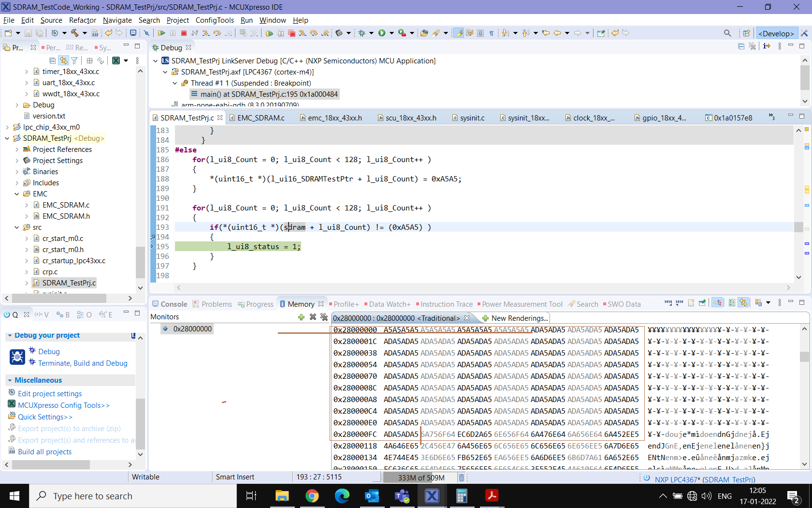Click the toolbar Search magnifier icon

(x=727, y=33)
